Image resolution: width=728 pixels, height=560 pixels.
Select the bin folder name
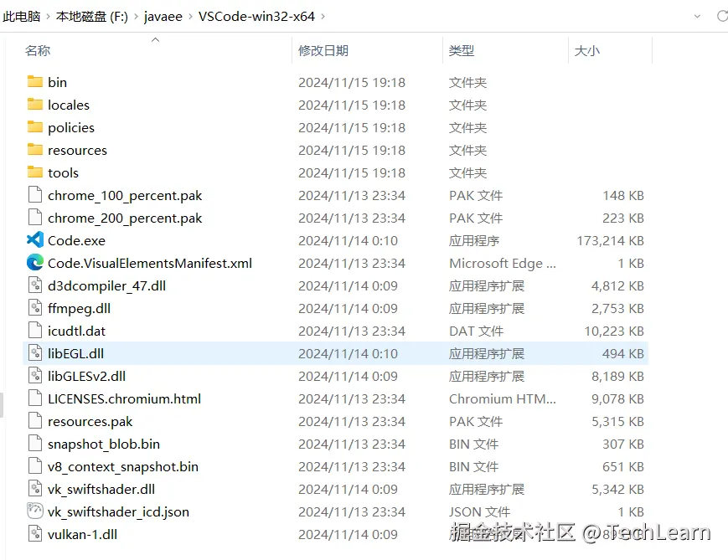[58, 82]
